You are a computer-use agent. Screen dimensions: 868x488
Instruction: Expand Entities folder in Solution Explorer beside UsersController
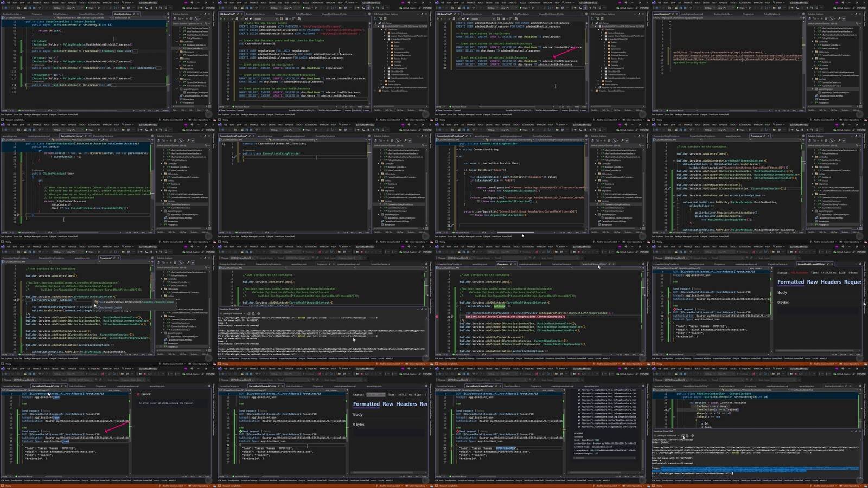(177, 59)
